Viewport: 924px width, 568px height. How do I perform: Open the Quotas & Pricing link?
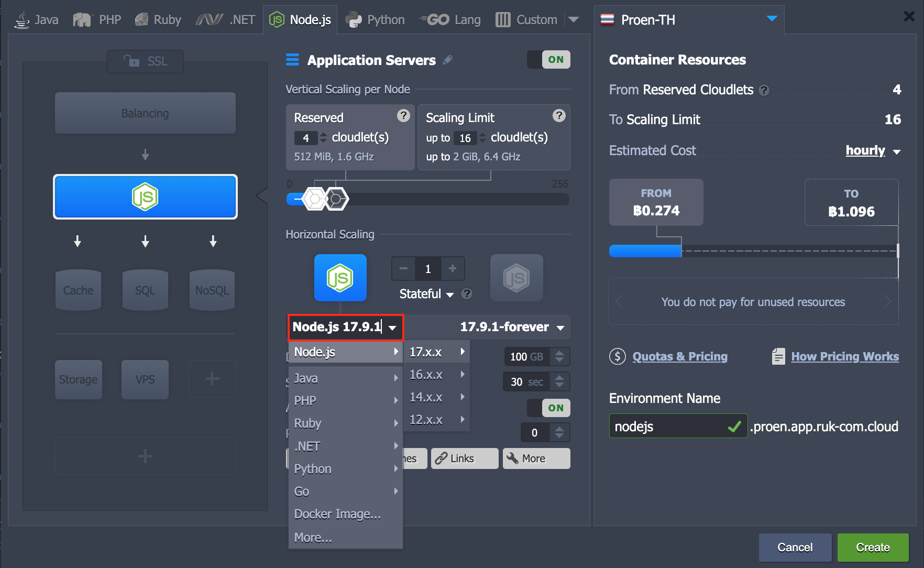[680, 357]
